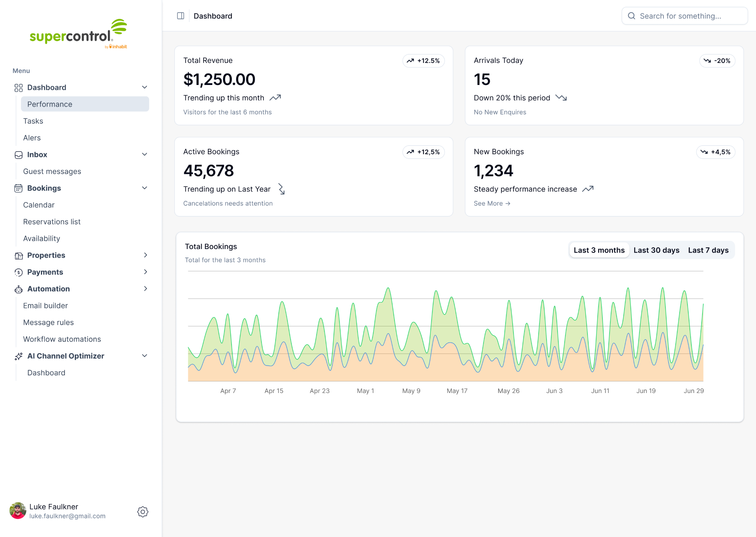The width and height of the screenshot is (756, 537).
Task: Click the -20% Arrivals Today badge
Action: pyautogui.click(x=717, y=61)
